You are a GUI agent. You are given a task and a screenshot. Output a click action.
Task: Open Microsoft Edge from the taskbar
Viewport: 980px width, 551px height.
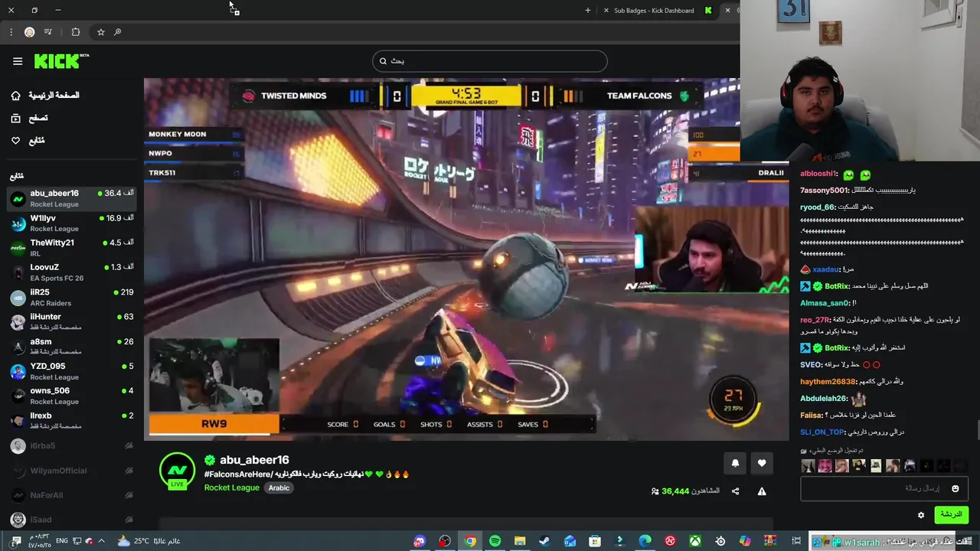point(645,541)
